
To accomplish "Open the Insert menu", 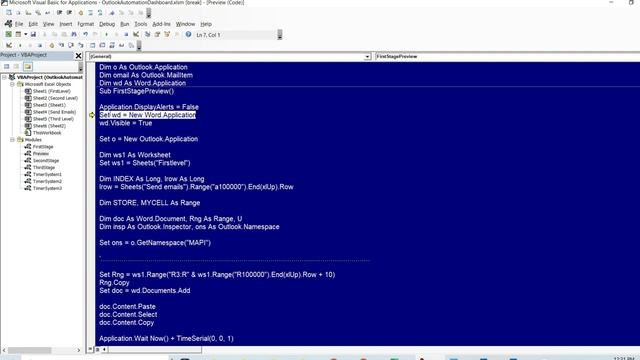I will pos(66,24).
